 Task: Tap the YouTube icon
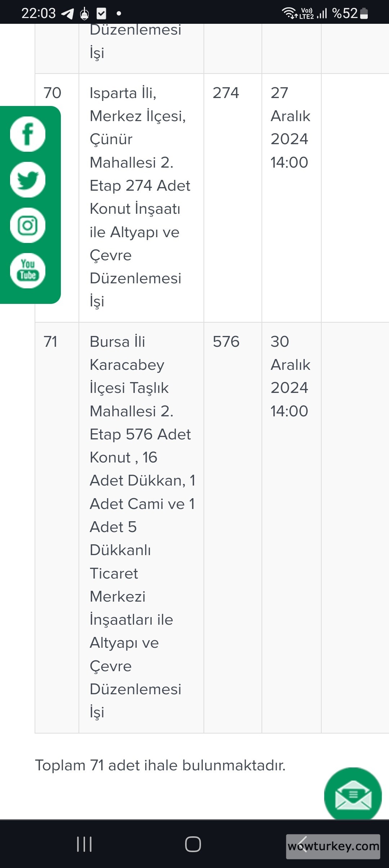tap(28, 271)
